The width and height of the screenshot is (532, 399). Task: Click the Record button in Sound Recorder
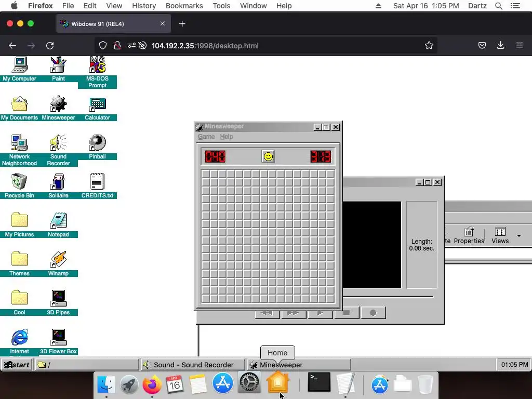click(x=373, y=313)
